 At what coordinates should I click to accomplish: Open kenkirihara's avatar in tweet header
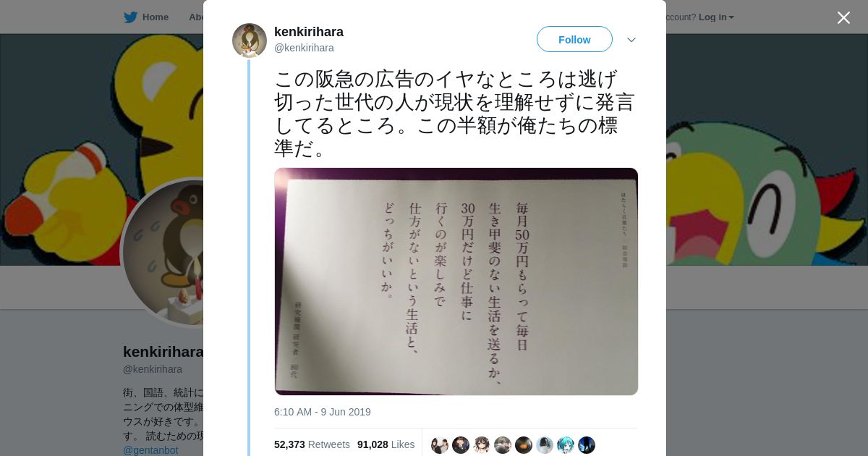click(250, 41)
